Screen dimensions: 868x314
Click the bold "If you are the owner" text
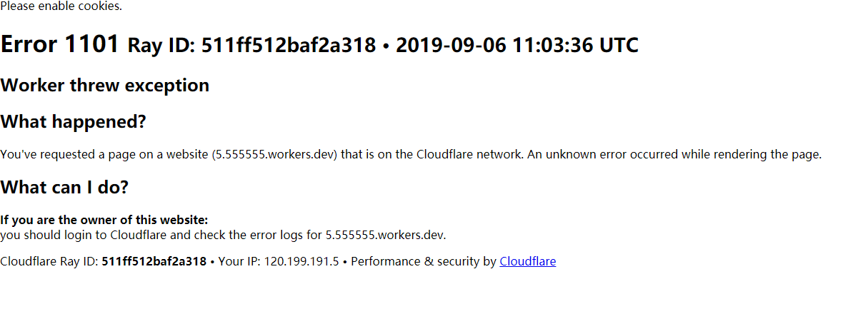(x=104, y=220)
